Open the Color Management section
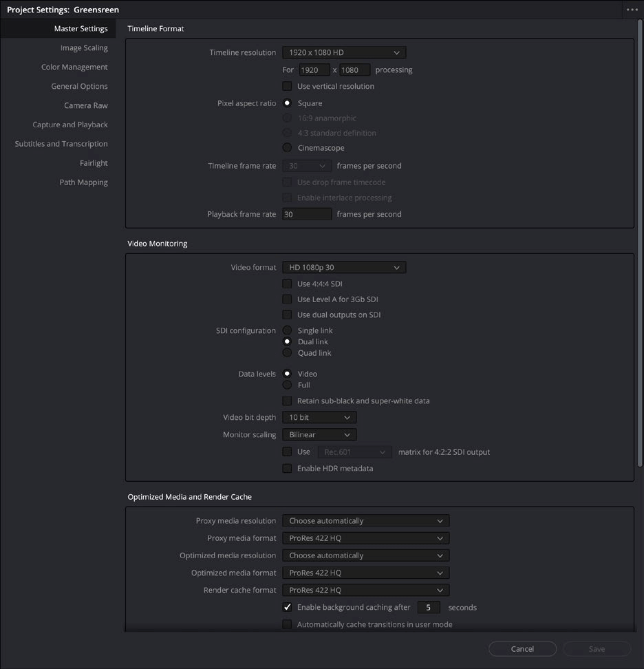Image resolution: width=644 pixels, height=669 pixels. [x=76, y=67]
